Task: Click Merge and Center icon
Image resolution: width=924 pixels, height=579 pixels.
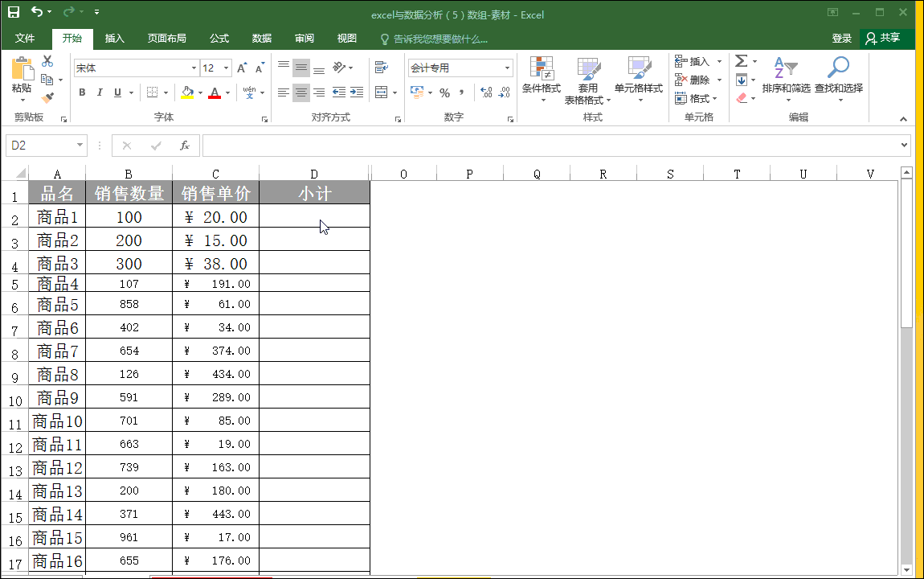Action: point(382,92)
